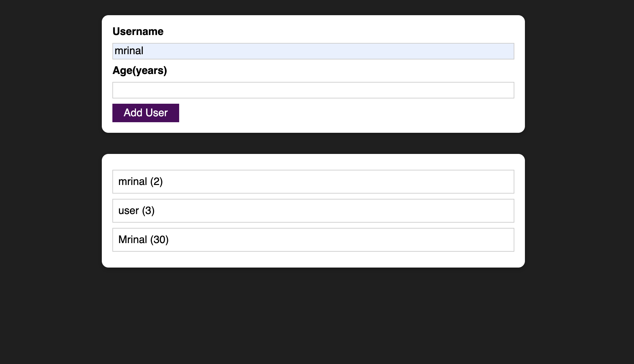634x364 pixels.
Task: Submit the form with Add User
Action: 146,113
